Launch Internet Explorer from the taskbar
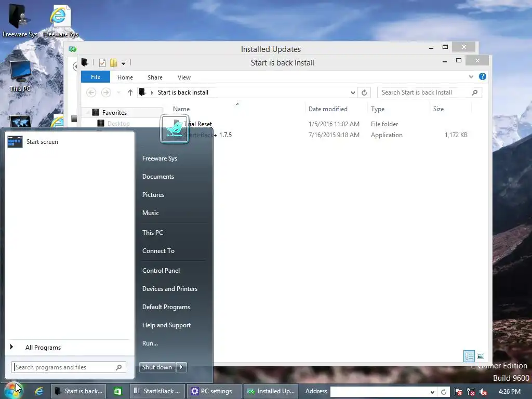This screenshot has height=399, width=532. click(38, 391)
